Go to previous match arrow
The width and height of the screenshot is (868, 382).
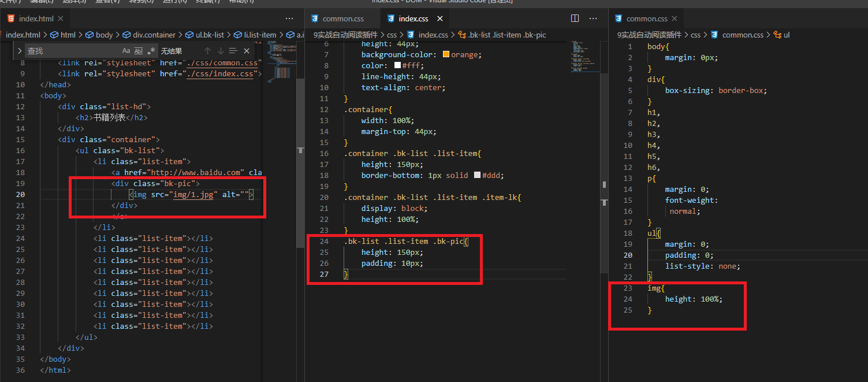pyautogui.click(x=208, y=51)
